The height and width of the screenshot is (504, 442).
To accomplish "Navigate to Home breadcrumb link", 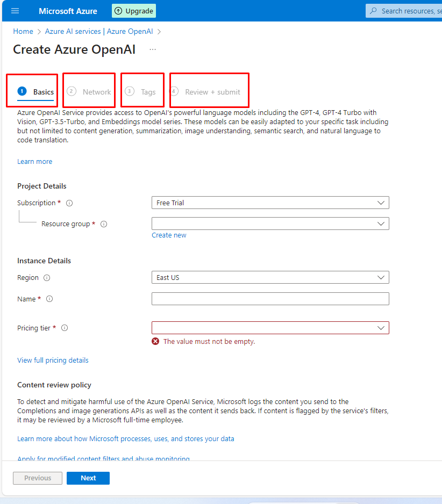I will coord(23,32).
